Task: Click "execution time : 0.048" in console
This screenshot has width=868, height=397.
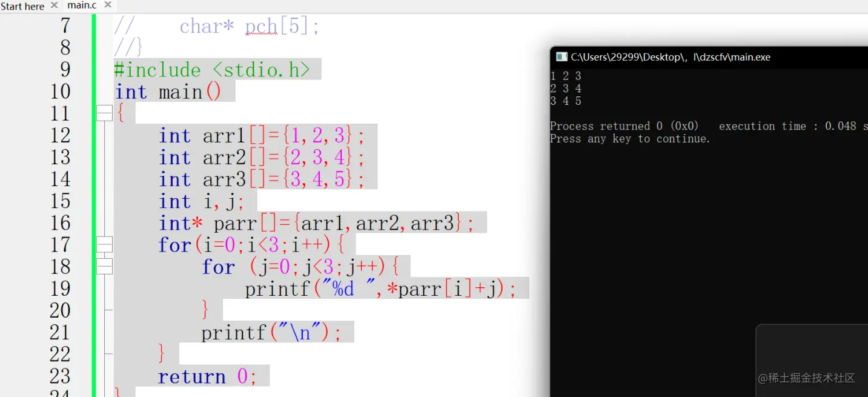Action: [x=787, y=126]
